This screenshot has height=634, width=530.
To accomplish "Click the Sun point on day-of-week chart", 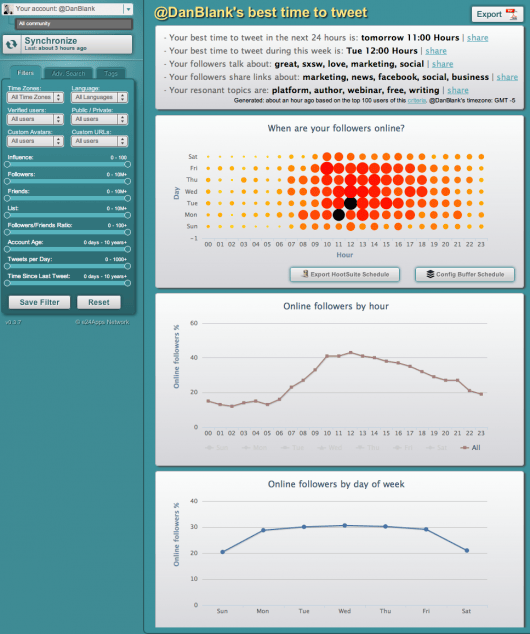I will (x=222, y=552).
